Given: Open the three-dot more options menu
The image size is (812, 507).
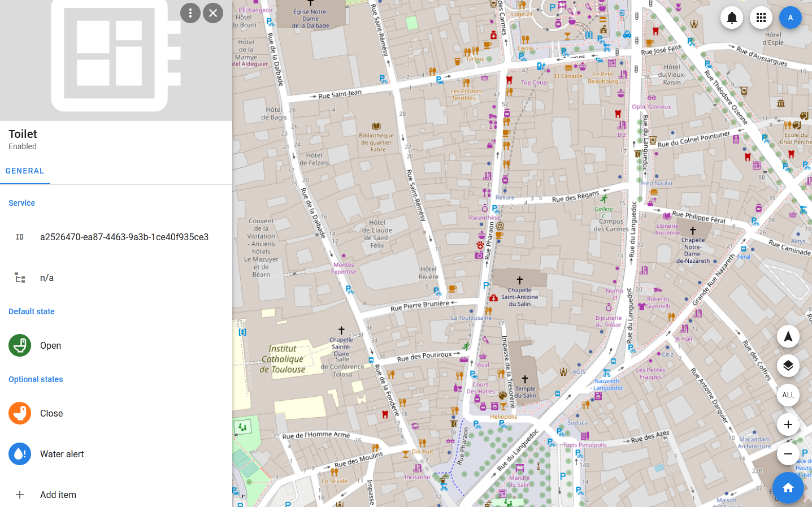Looking at the screenshot, I should [x=190, y=13].
